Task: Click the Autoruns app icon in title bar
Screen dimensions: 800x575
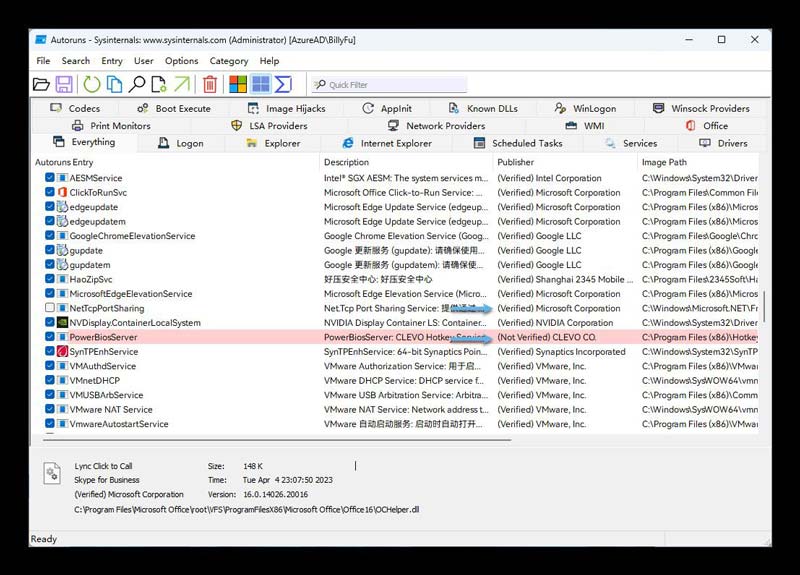Action: coord(41,40)
